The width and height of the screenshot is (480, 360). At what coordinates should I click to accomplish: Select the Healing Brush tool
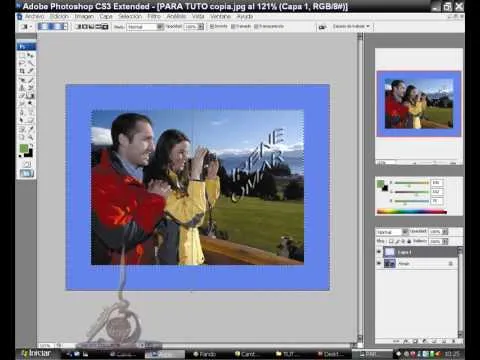[22, 80]
